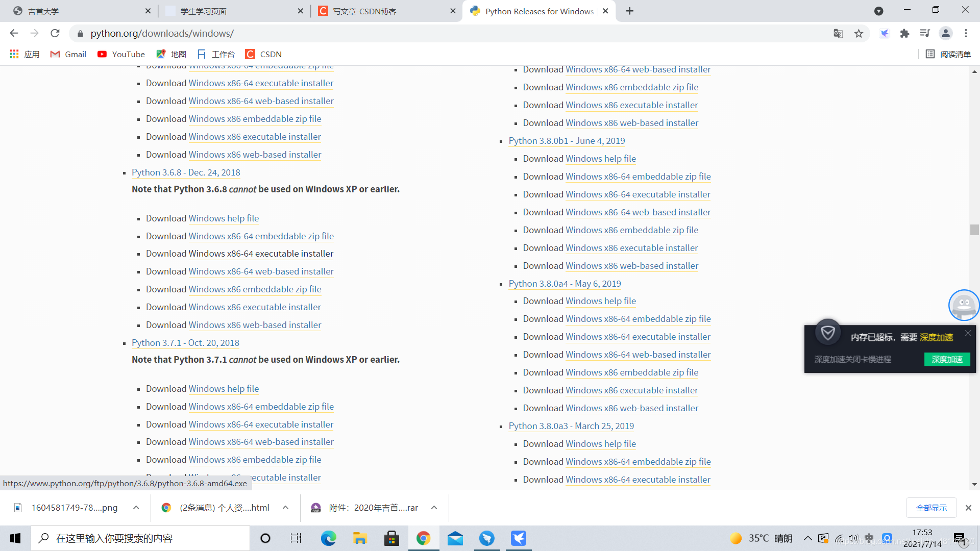
Task: Open the YouTube bookmark
Action: (121, 54)
